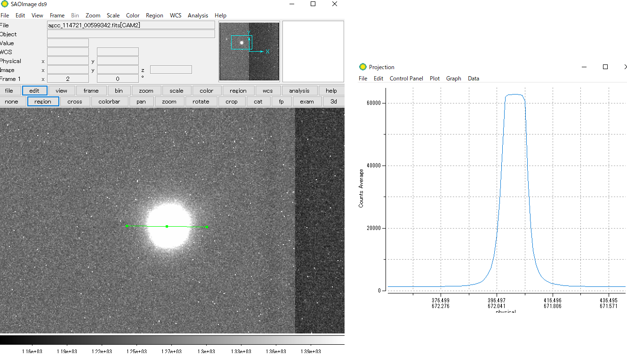Click the 'crop' edit mode button
The image size is (627, 364).
point(232,102)
